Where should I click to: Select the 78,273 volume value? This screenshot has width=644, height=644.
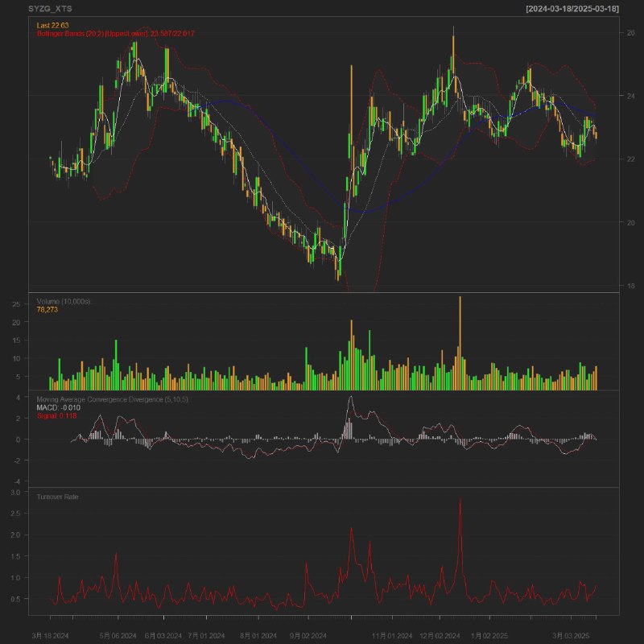pyautogui.click(x=48, y=309)
